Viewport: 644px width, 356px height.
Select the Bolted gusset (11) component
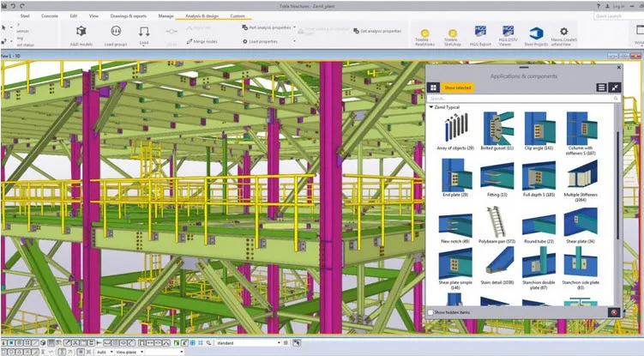tap(497, 131)
